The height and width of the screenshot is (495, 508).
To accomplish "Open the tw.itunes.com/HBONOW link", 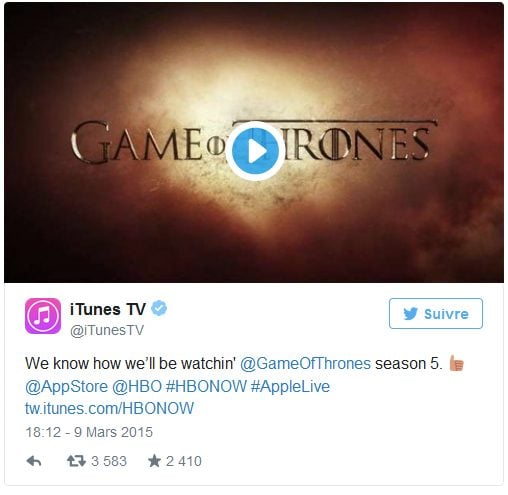I will [x=109, y=408].
